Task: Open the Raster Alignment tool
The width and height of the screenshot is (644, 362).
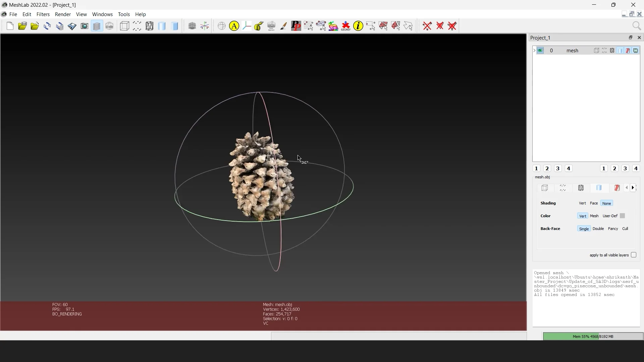Action: [271, 26]
